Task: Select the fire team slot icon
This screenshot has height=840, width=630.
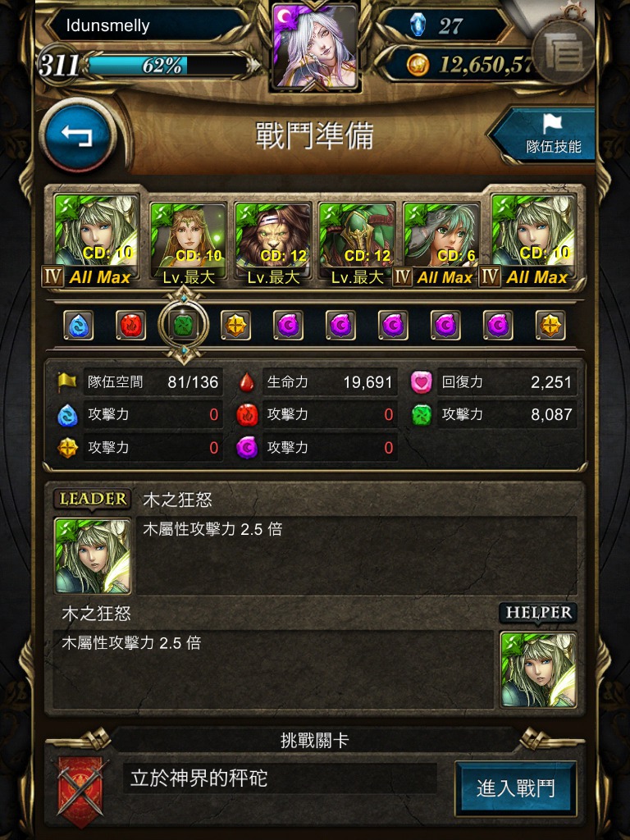Action: [130, 325]
